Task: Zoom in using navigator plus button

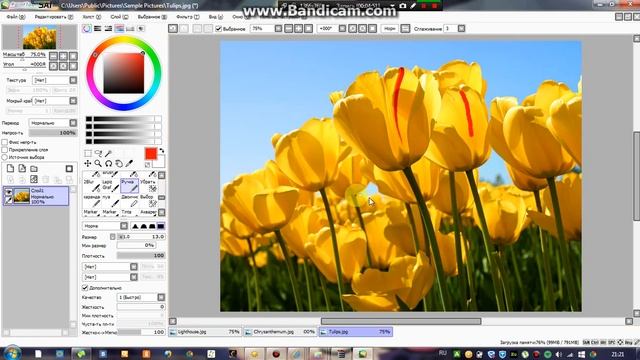Action: [63, 56]
